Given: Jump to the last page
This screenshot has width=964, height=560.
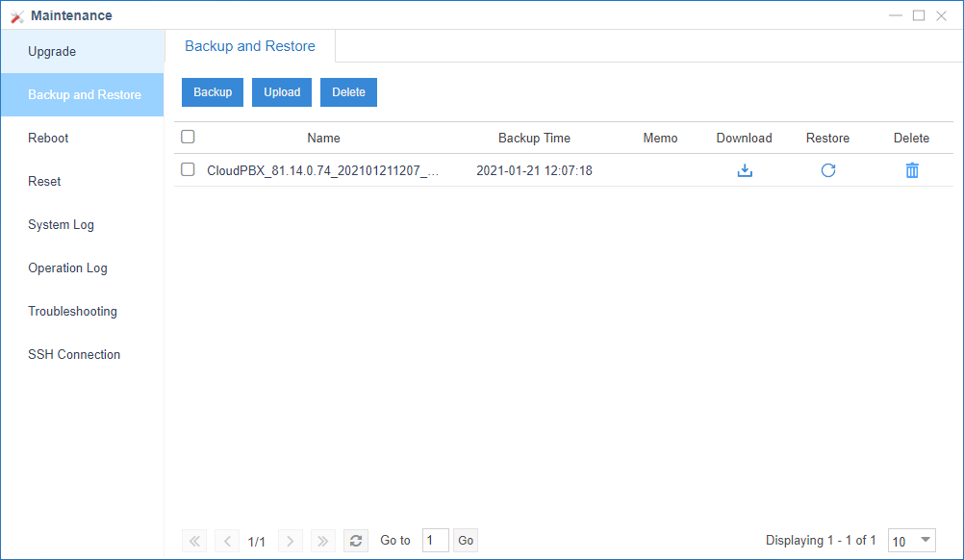Looking at the screenshot, I should 323,541.
